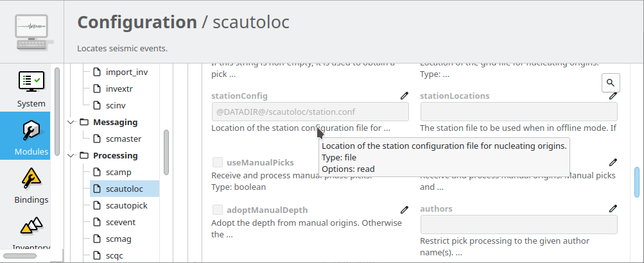Edit stationLocations with pencil icon
Screen dimensions: 644x263
pyautogui.click(x=613, y=96)
